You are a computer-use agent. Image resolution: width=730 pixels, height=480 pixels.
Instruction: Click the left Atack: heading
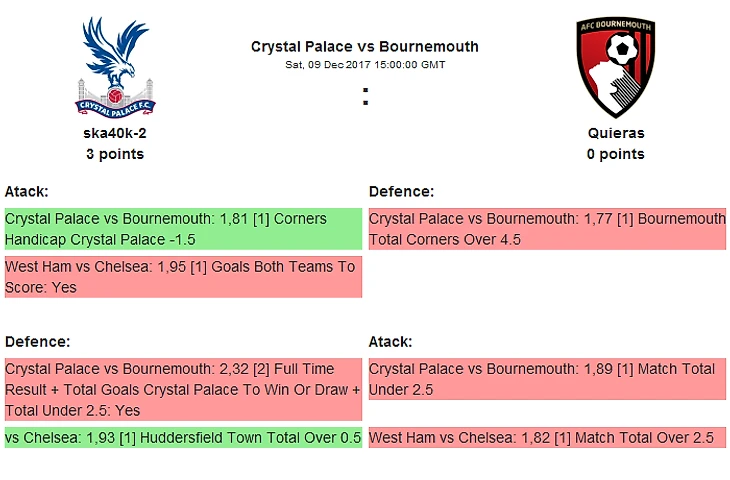(27, 191)
